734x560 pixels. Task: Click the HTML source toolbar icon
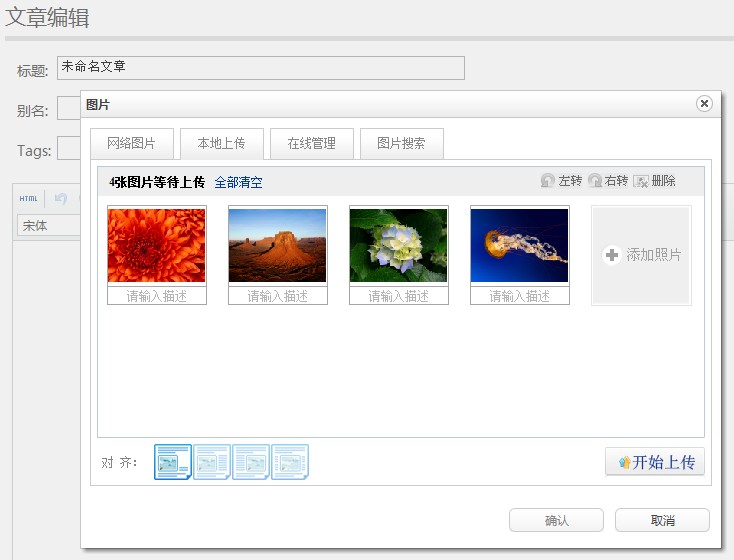[x=28, y=199]
